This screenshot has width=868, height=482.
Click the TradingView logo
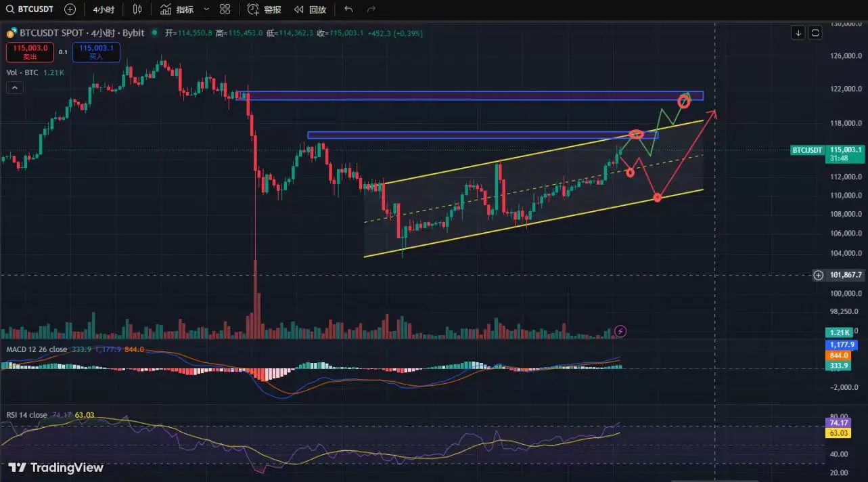click(56, 468)
